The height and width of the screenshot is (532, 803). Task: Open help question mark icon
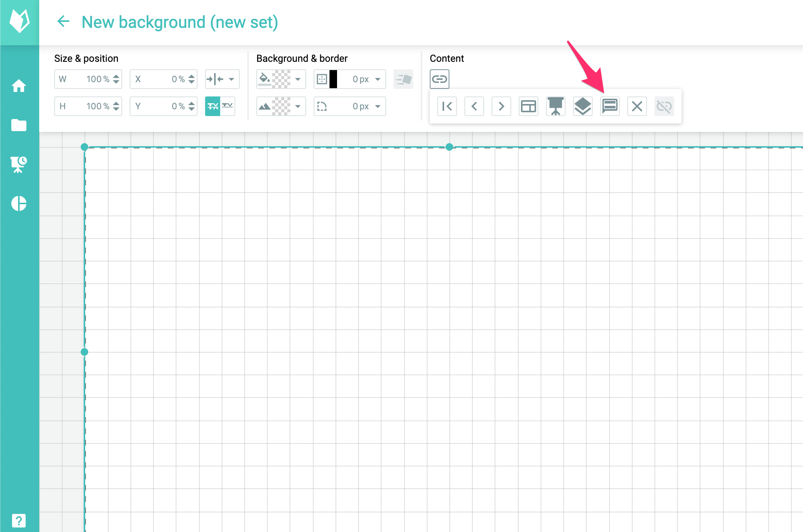tap(18, 521)
